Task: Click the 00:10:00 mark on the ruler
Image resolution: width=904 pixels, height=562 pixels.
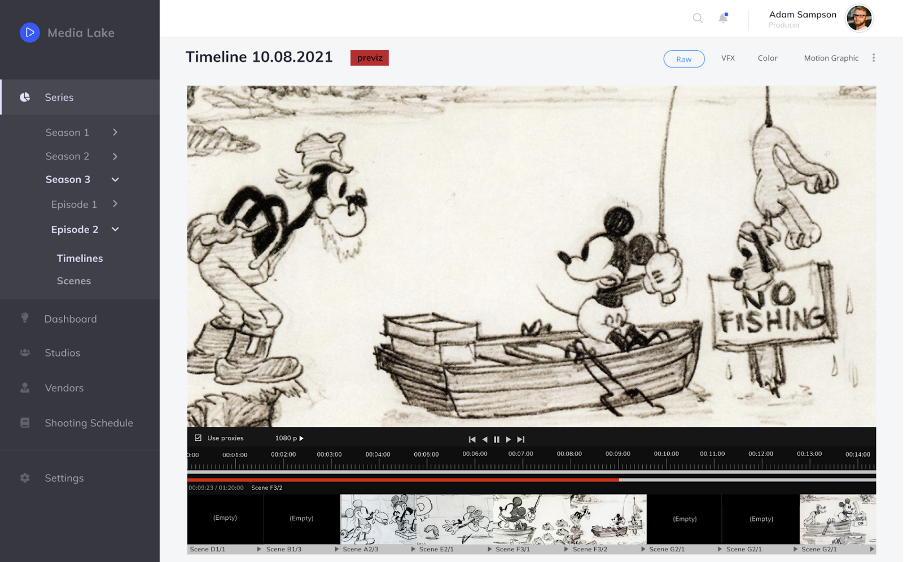Action: 666,454
